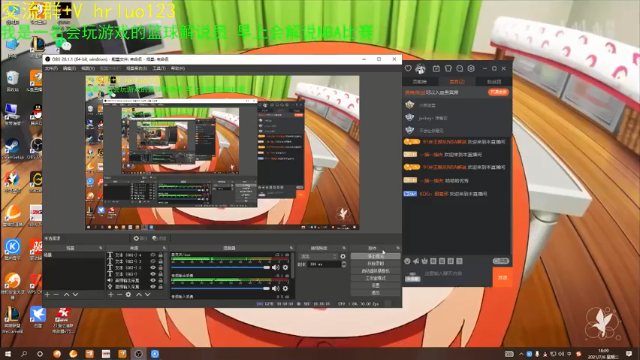Move selected scene up with arrow
640x360 pixels.
(67, 294)
